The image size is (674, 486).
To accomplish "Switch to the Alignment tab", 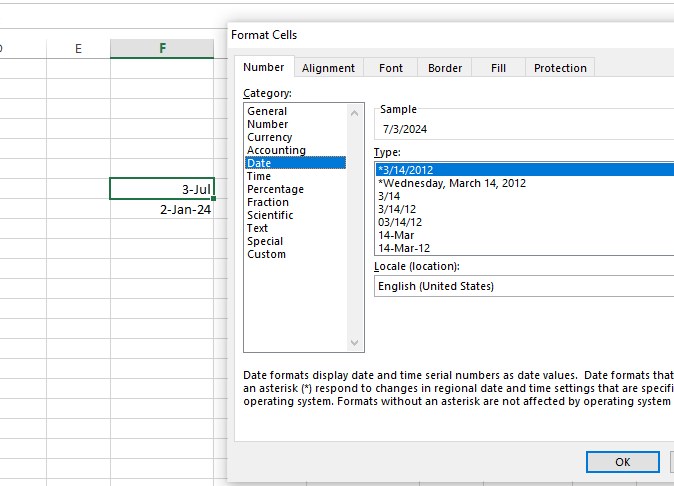I will click(x=328, y=68).
